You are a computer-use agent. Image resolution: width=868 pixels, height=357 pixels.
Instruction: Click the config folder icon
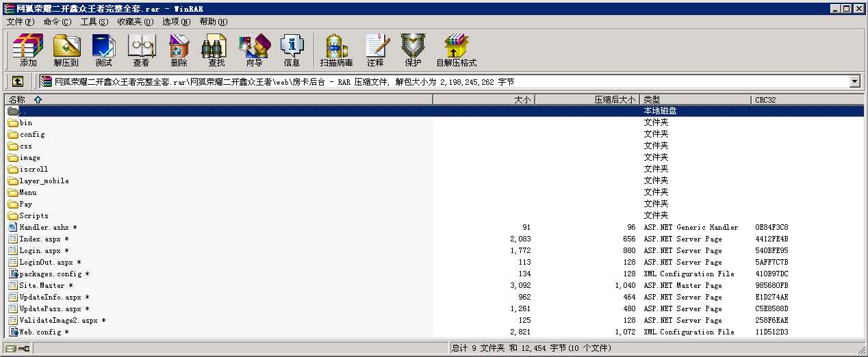coord(13,135)
